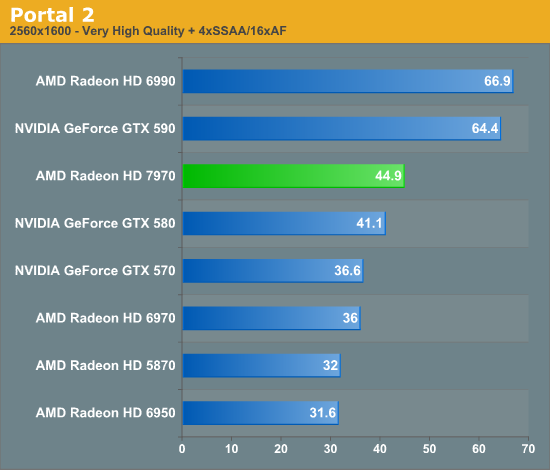Select the AMD Radeon HD 6950 label
The height and width of the screenshot is (470, 550).
coord(106,412)
